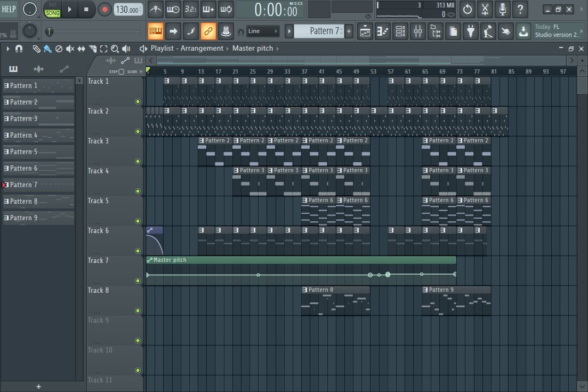
Task: Click the undo history circular arrow icon
Action: [x=467, y=10]
